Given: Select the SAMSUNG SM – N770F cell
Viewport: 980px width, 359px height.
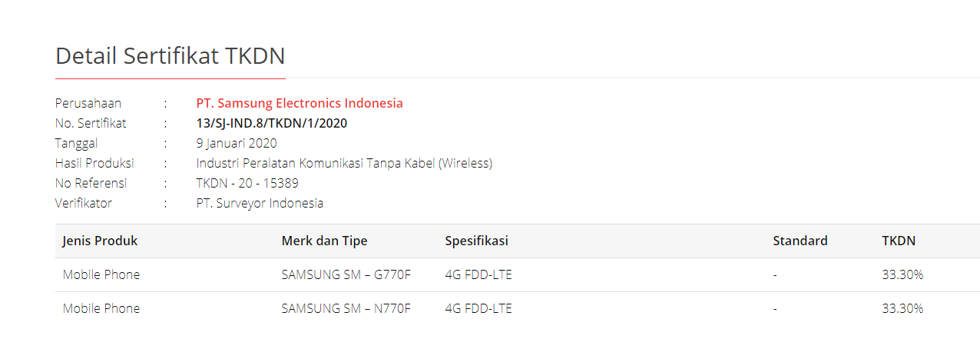Looking at the screenshot, I should pos(346,308).
